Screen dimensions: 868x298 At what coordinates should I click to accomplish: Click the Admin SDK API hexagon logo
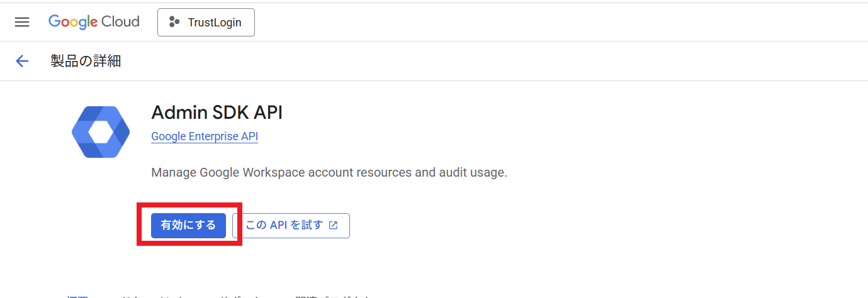click(x=101, y=132)
